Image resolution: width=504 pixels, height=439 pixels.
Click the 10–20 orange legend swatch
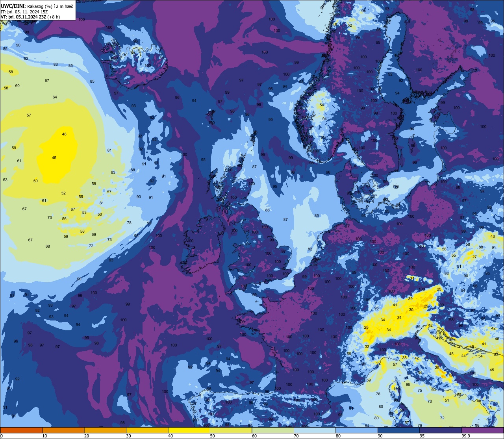click(x=63, y=430)
